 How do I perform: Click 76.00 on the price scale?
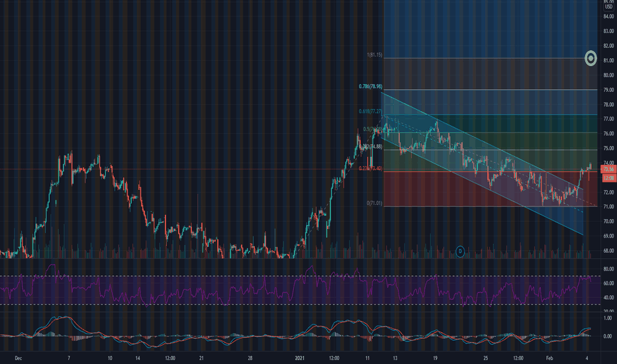tap(608, 134)
